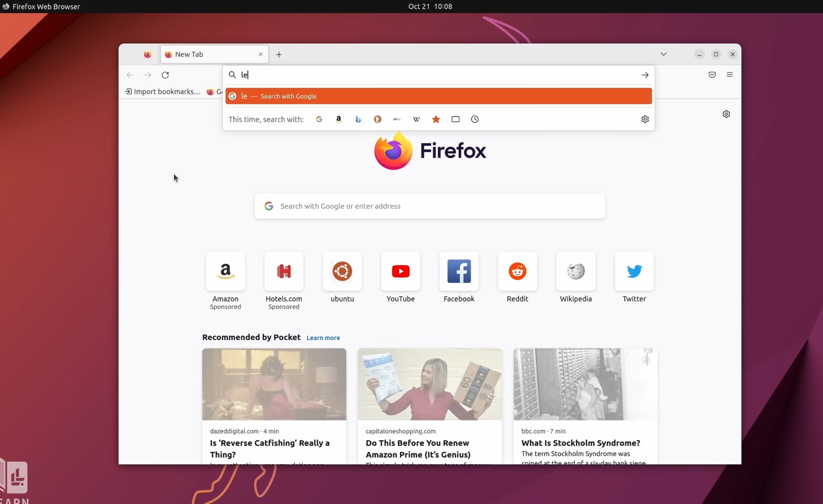Reload the current page
Viewport: 823px width, 504px height.
pos(165,75)
